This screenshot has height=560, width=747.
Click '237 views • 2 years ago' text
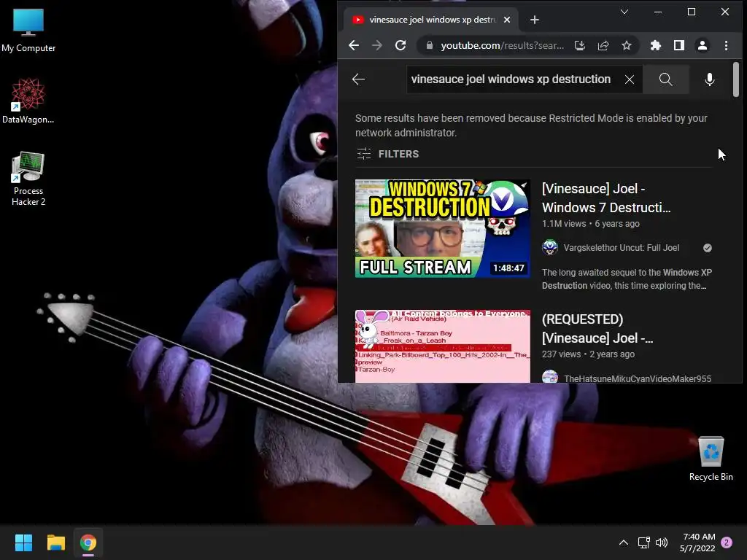589,354
